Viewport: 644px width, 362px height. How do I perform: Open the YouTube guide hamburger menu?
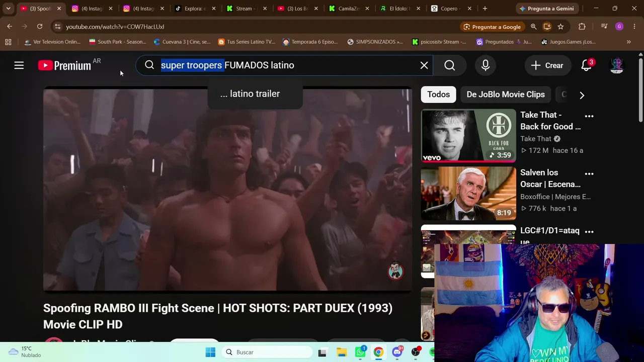(19, 65)
